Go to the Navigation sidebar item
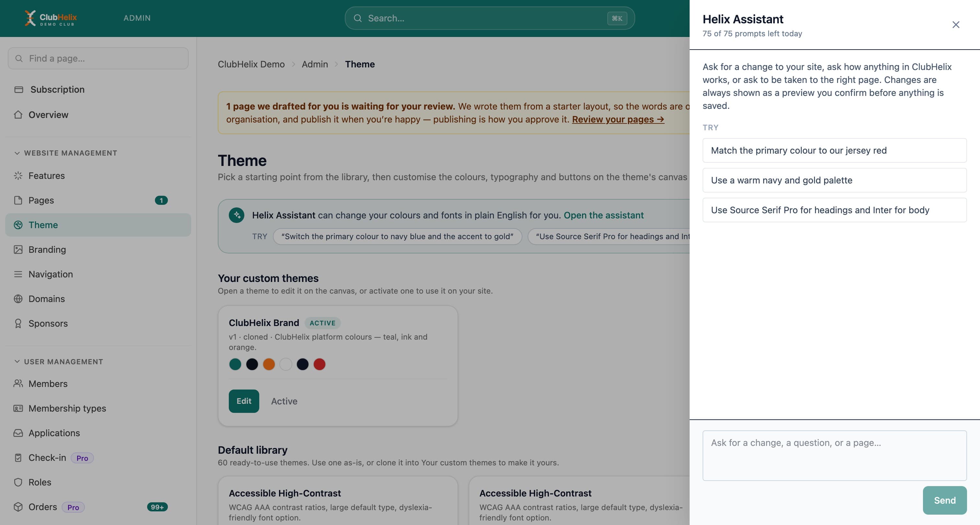Viewport: 980px width, 525px height. [98, 274]
